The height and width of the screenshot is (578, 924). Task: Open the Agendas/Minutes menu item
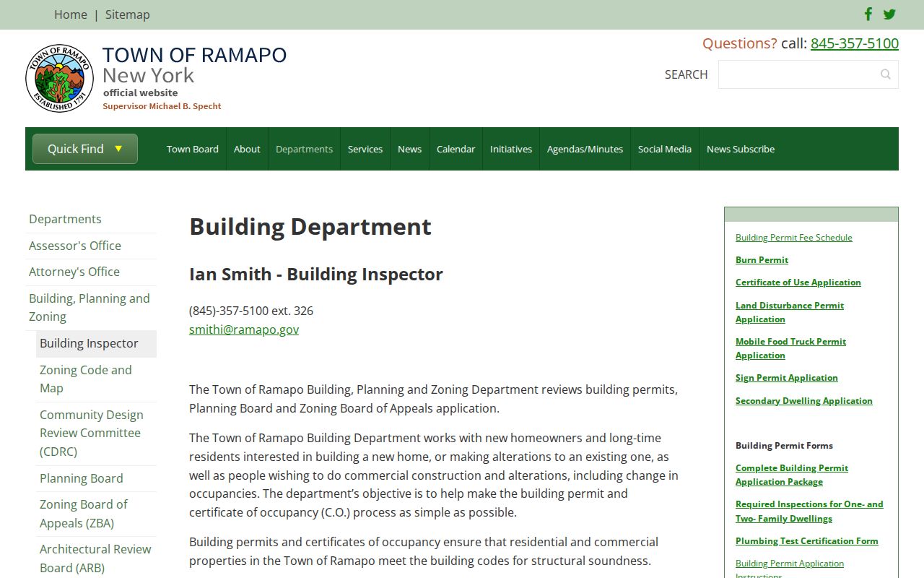(x=585, y=149)
